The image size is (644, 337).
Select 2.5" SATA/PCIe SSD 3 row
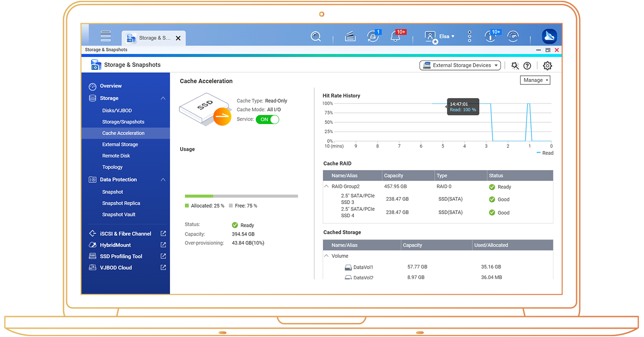[438, 199]
